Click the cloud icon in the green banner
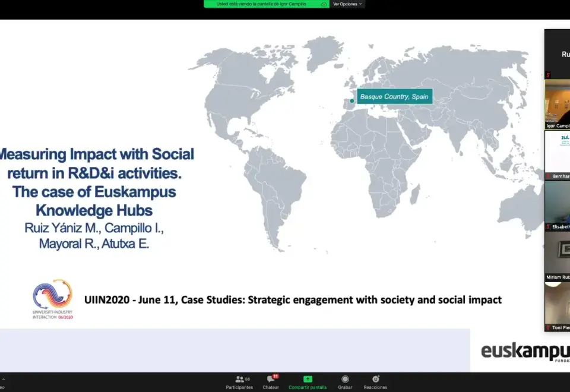570x392 pixels. point(323,4)
